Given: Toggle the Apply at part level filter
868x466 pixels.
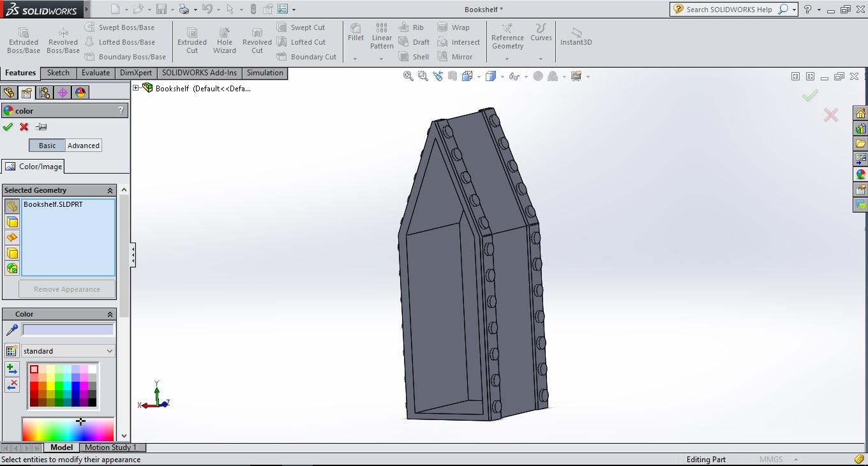Looking at the screenshot, I should [x=12, y=206].
